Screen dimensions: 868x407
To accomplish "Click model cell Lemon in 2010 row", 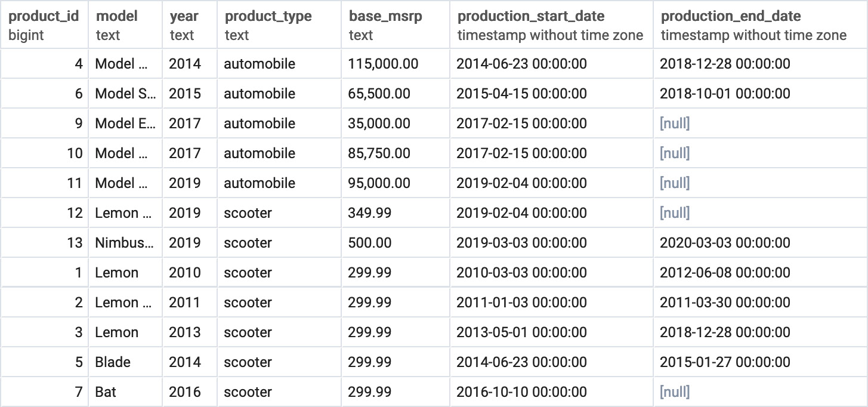I will point(125,272).
